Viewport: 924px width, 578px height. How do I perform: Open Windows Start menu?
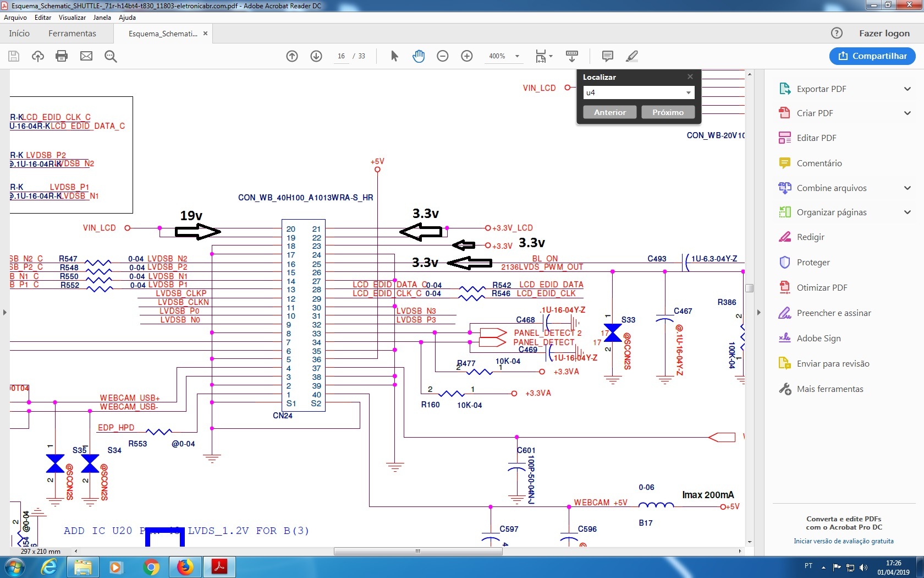(x=15, y=567)
